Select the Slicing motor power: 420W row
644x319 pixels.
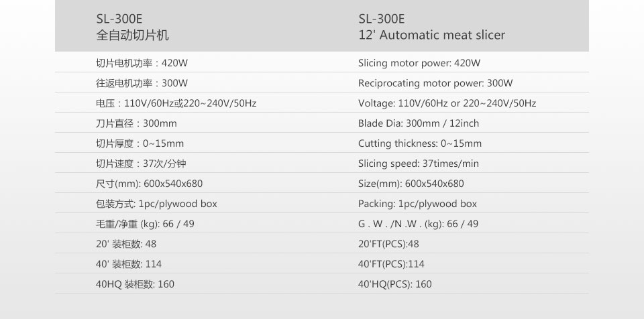pos(419,63)
